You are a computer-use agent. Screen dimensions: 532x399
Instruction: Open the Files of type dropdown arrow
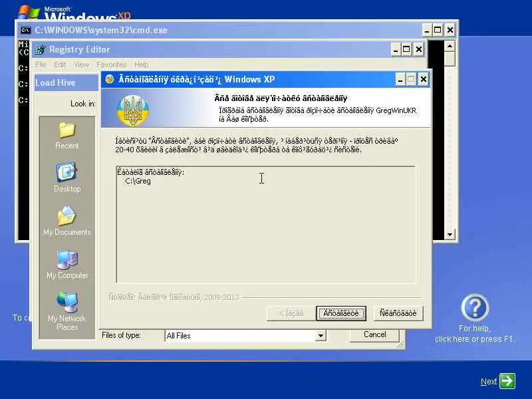click(x=321, y=336)
